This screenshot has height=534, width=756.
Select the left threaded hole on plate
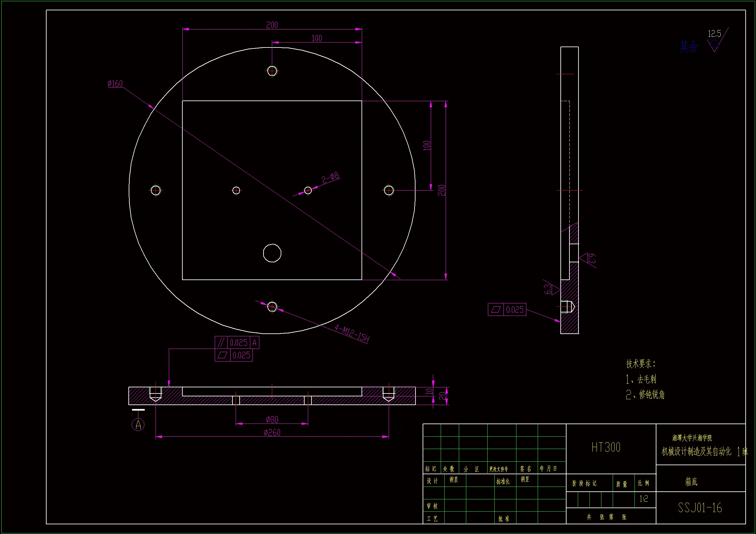[x=156, y=190]
